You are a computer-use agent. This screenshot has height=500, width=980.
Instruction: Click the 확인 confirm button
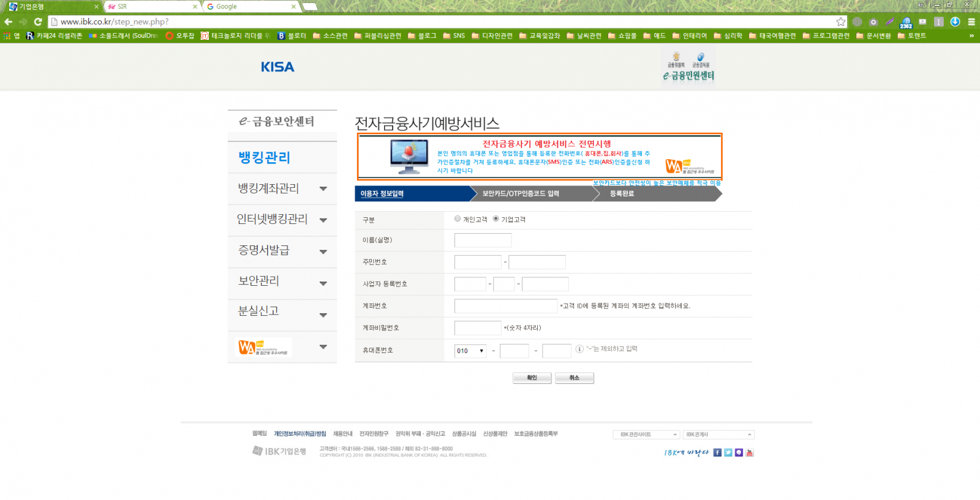532,378
